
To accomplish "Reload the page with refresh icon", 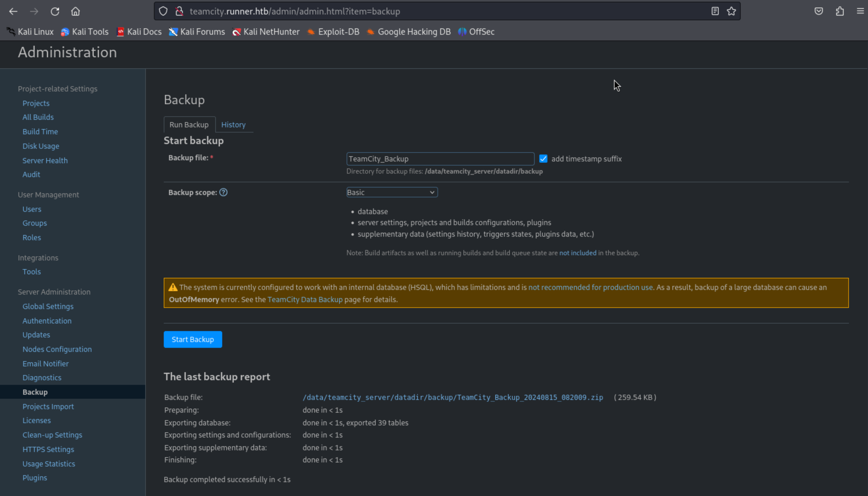I will pos(55,11).
